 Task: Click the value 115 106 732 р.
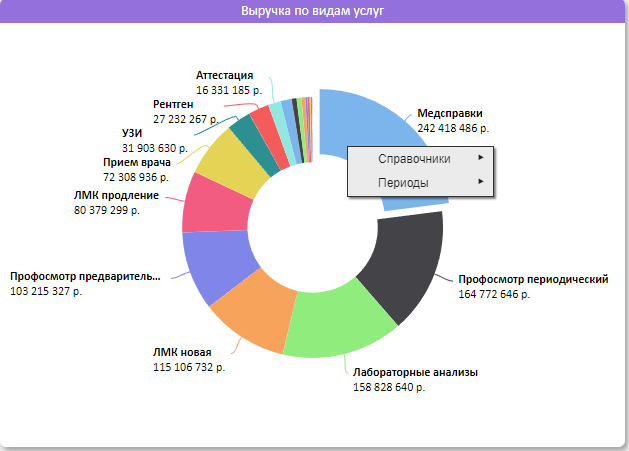(189, 367)
